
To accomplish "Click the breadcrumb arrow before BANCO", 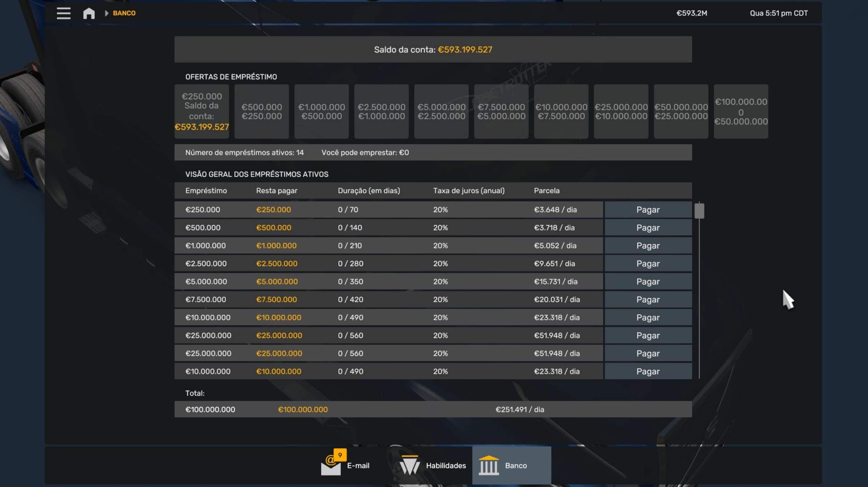I will coord(107,13).
